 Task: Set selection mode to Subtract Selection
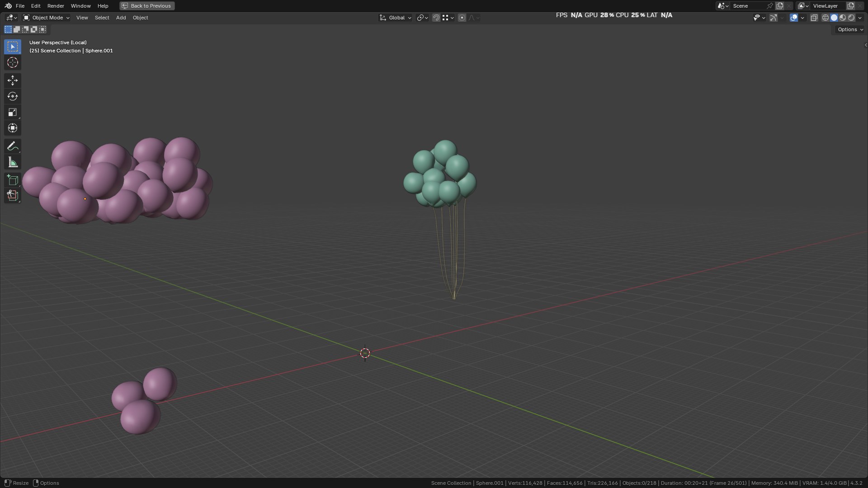(25, 29)
